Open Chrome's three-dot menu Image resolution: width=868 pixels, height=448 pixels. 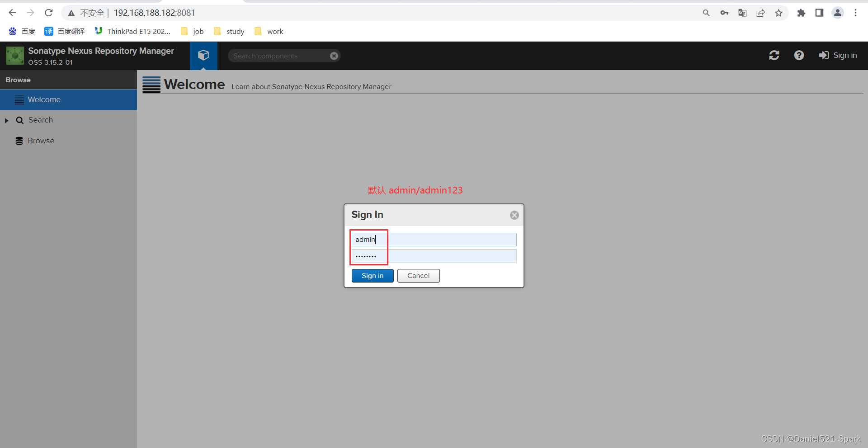(x=855, y=13)
